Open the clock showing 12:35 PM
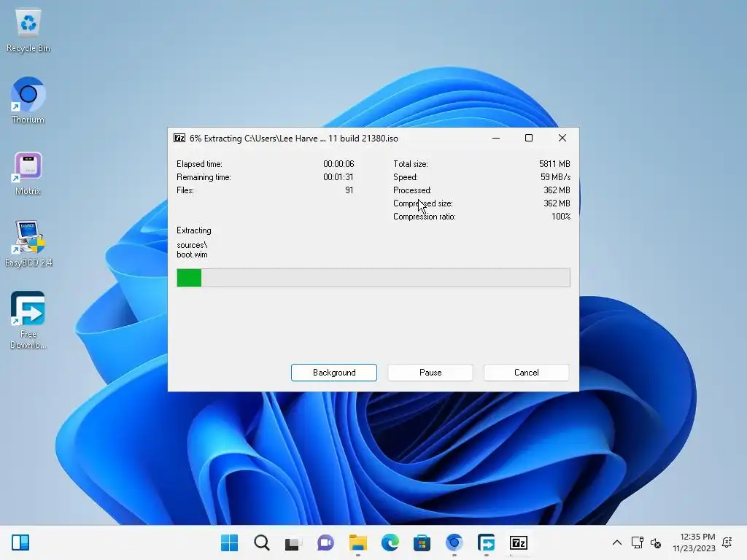 tap(694, 542)
